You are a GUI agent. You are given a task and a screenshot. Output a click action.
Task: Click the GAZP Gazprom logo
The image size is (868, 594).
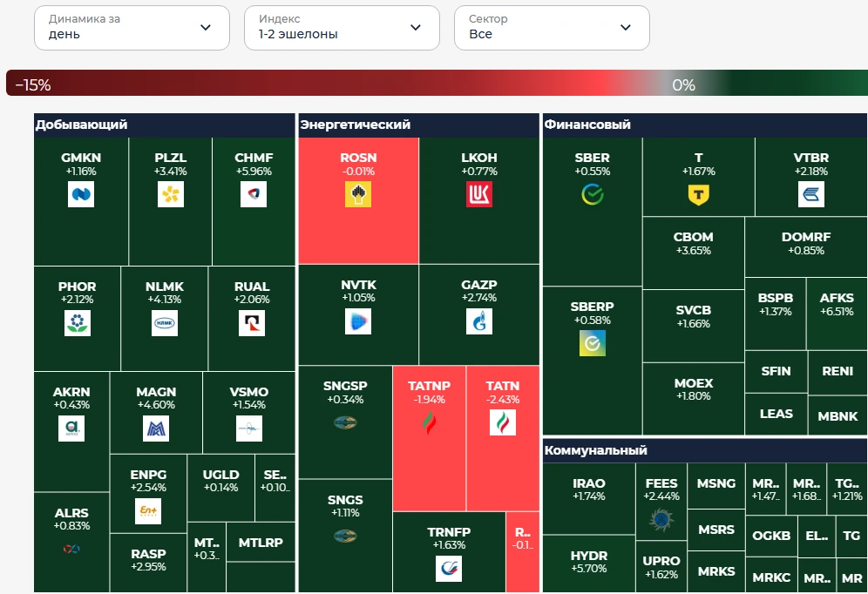click(479, 321)
